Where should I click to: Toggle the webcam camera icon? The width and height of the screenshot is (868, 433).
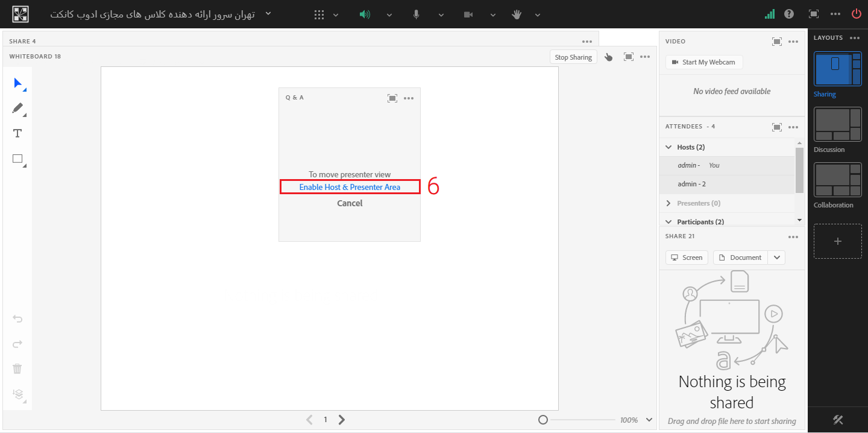(x=468, y=14)
